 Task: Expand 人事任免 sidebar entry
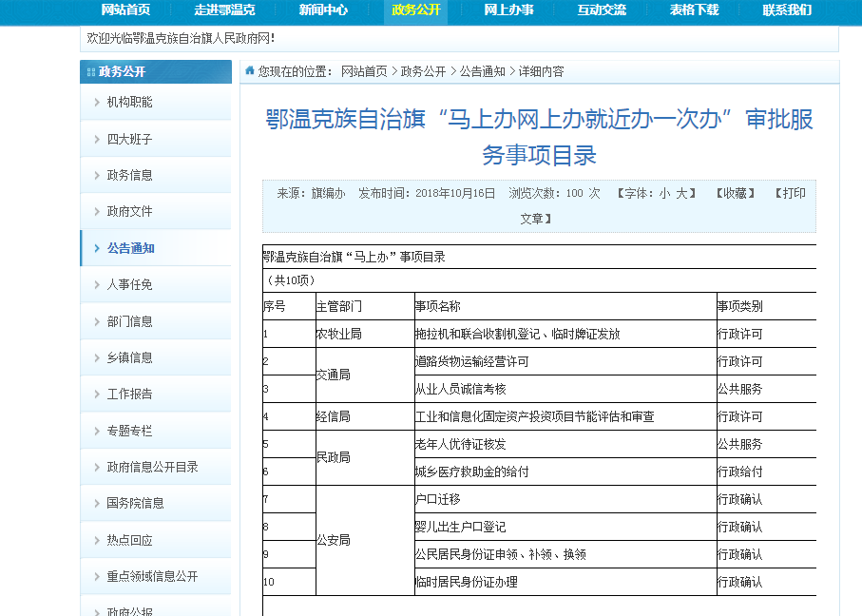[x=129, y=285]
